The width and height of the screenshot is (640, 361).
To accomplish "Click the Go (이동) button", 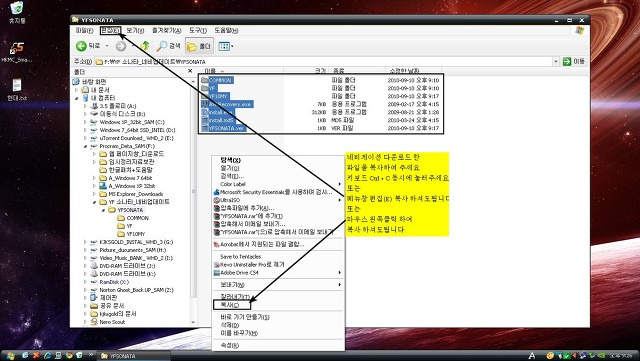I will pyautogui.click(x=573, y=61).
